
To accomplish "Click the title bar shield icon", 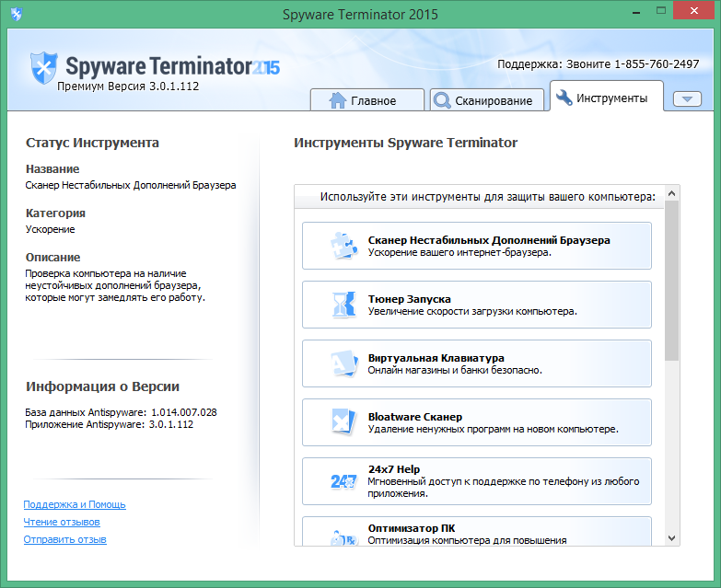I will (x=17, y=14).
